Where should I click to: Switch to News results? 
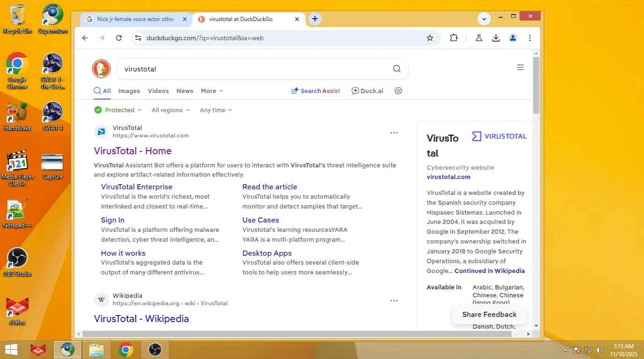point(185,91)
